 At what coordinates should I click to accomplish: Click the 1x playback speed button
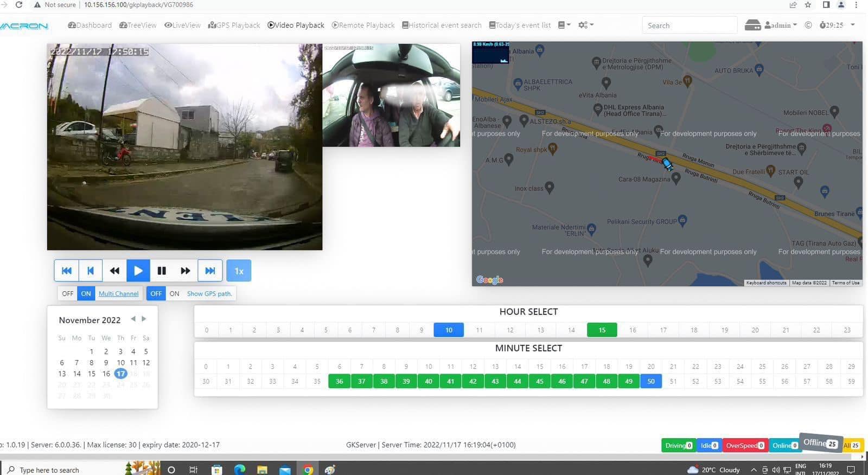click(239, 271)
